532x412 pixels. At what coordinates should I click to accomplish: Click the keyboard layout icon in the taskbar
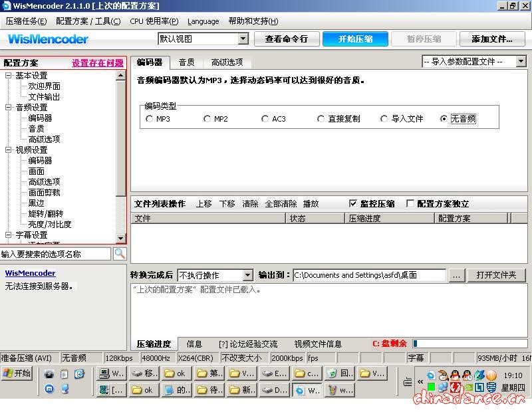pyautogui.click(x=408, y=381)
